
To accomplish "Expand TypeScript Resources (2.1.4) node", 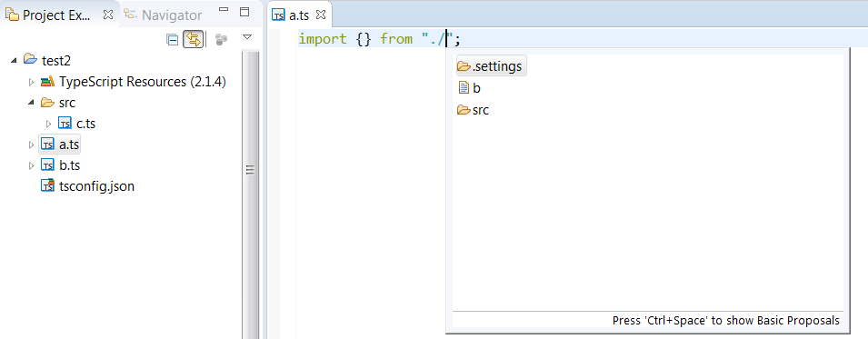I will [x=32, y=82].
